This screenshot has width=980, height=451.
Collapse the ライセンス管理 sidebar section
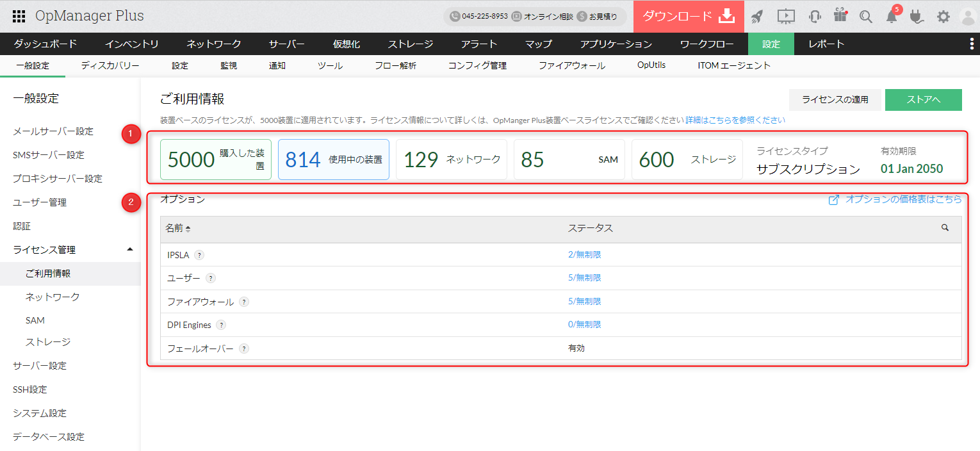[130, 249]
